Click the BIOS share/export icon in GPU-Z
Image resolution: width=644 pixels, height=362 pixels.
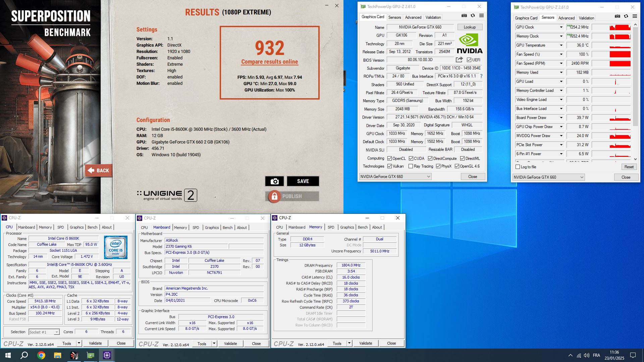pos(459,60)
